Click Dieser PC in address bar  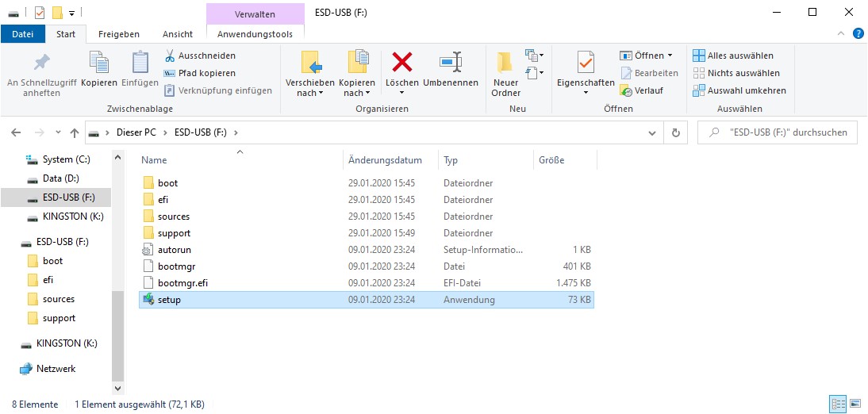[x=136, y=132]
